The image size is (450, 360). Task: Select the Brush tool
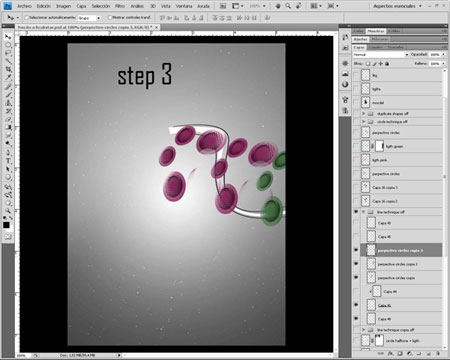click(x=8, y=95)
